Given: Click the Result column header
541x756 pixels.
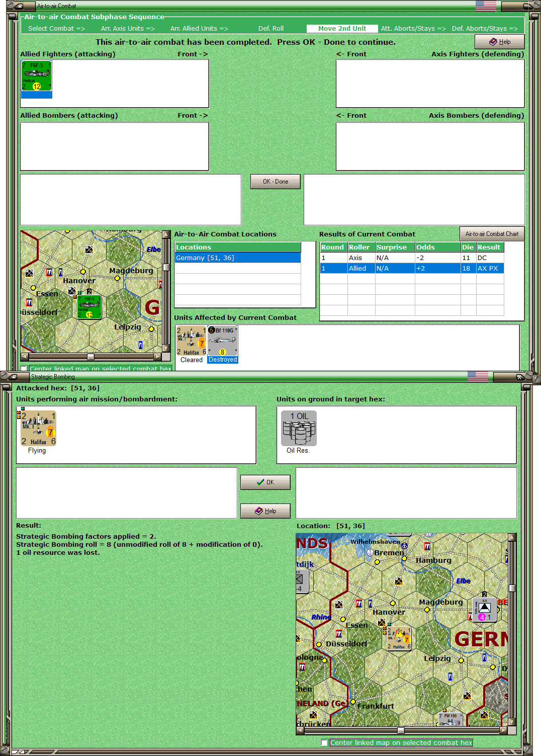Looking at the screenshot, I should pos(490,247).
